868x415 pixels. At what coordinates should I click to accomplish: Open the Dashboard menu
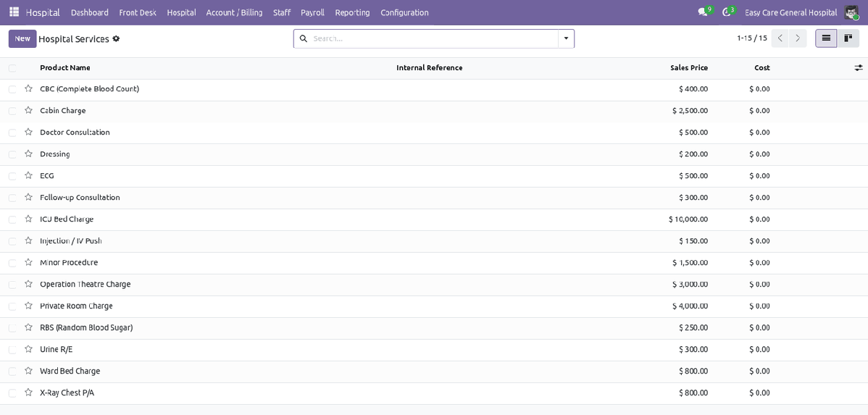(90, 12)
